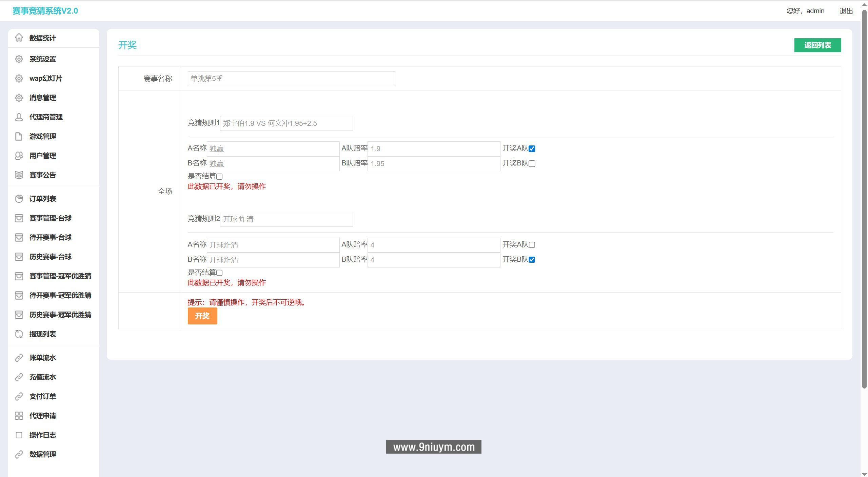Uncheck 开奖B队 for 竞猜规则2
868x477 pixels.
pos(532,260)
